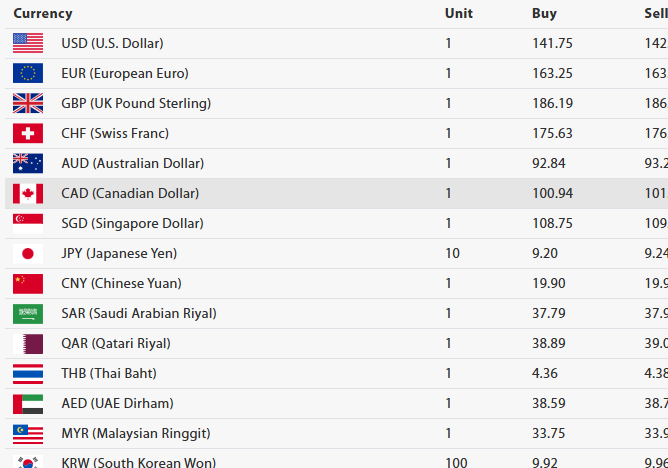Click the Japanese flag icon
Image resolution: width=668 pixels, height=468 pixels.
(28, 253)
